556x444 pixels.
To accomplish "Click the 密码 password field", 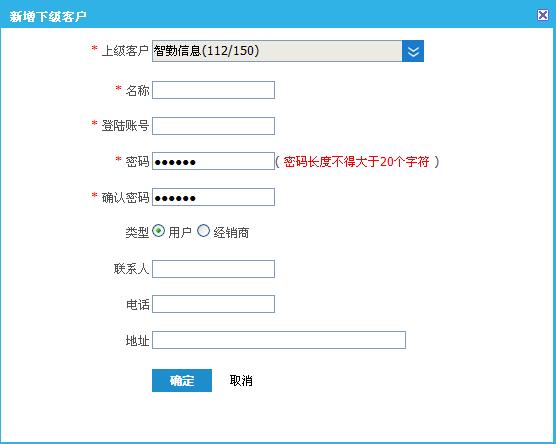I will point(213,161).
